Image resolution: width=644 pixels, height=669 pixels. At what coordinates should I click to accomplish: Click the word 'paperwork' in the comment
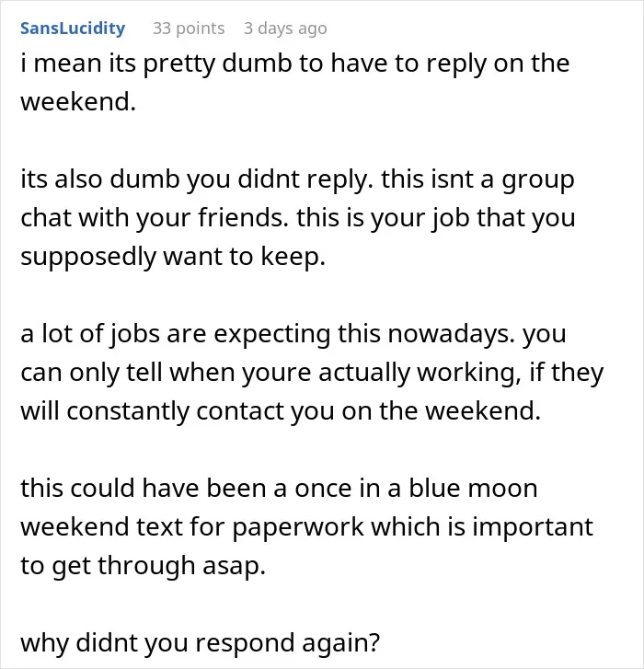298,528
